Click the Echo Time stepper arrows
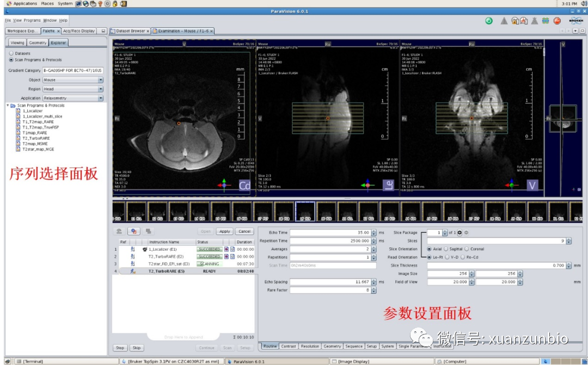588x365 pixels. point(373,233)
